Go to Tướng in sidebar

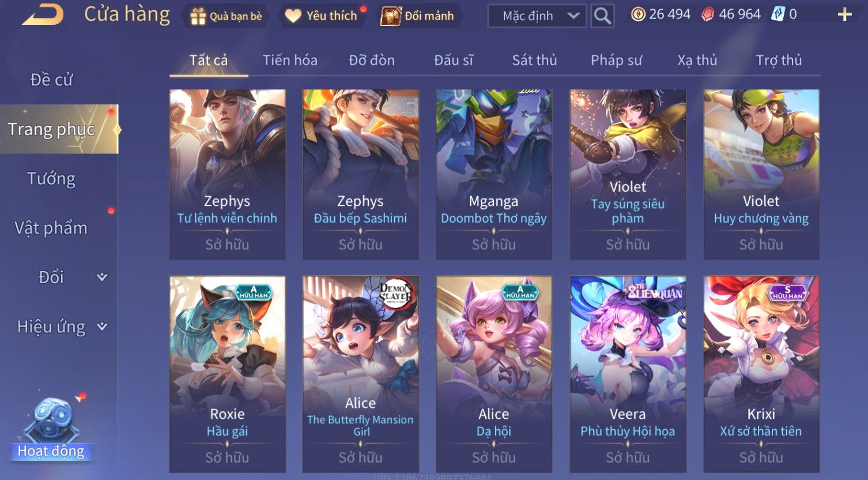51,179
